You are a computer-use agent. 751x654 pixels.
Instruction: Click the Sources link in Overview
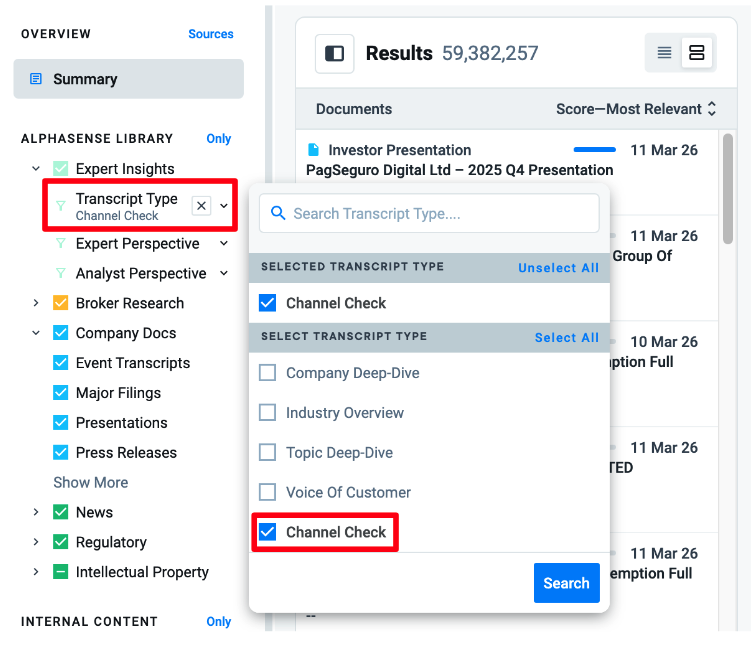pos(210,34)
